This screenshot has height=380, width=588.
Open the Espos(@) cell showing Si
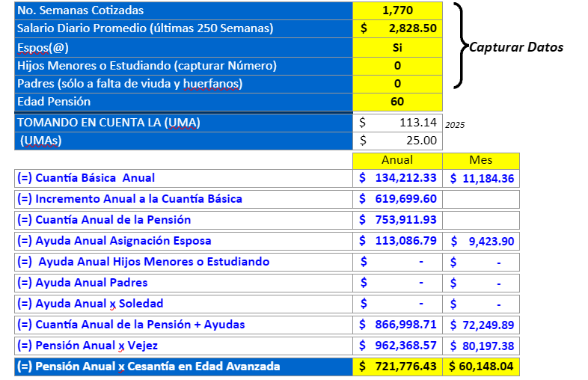[x=397, y=47]
